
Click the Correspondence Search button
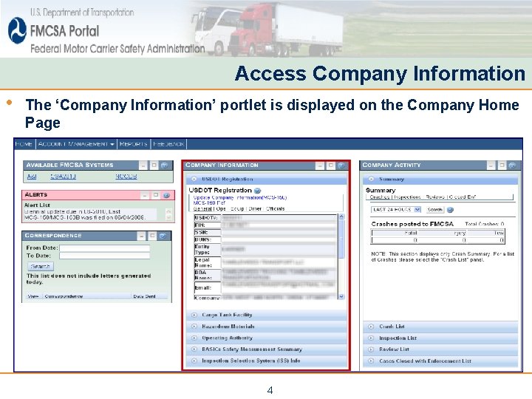click(x=41, y=266)
